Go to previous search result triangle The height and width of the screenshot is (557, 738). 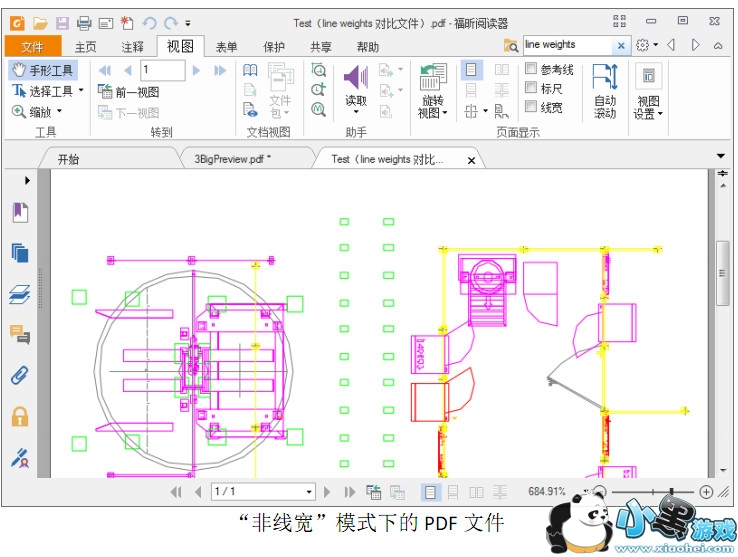coord(671,45)
